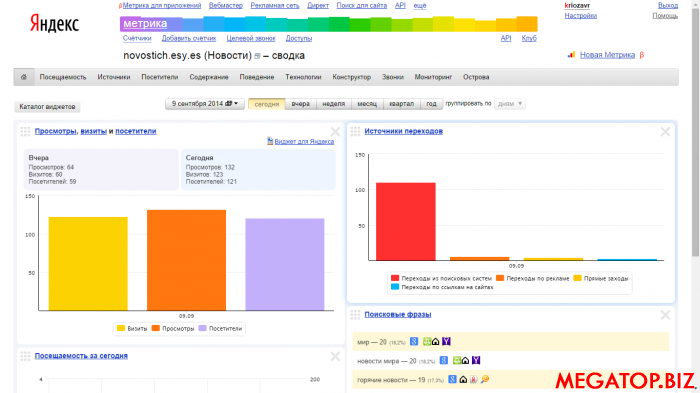This screenshot has width=700, height=393.
Task: Open the Острова menu
Action: click(476, 77)
